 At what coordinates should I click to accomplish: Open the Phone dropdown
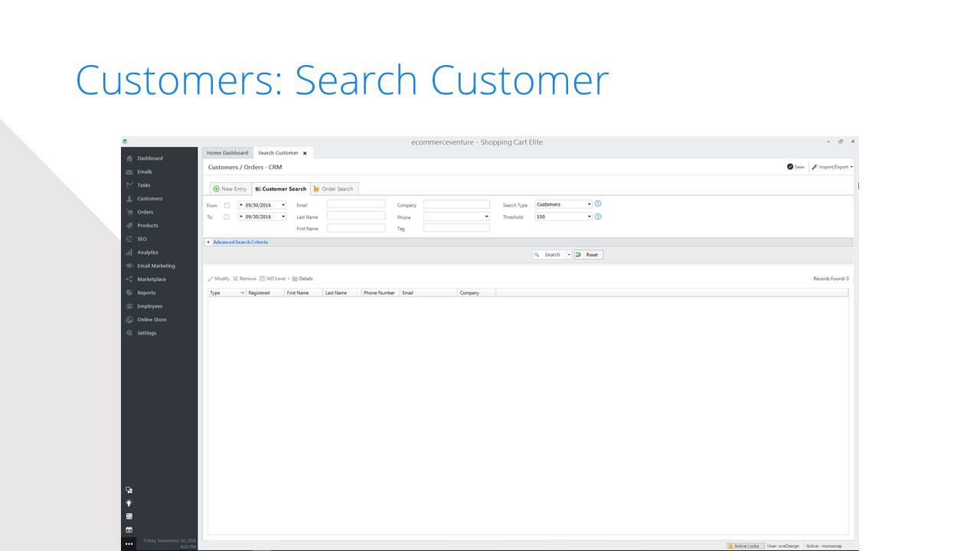(486, 217)
